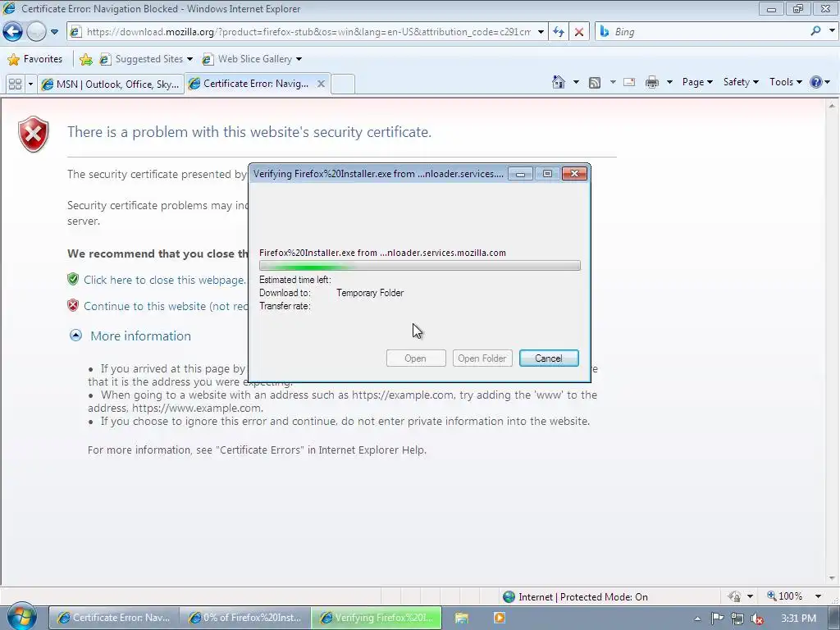Click the Forward navigation button

(36, 32)
